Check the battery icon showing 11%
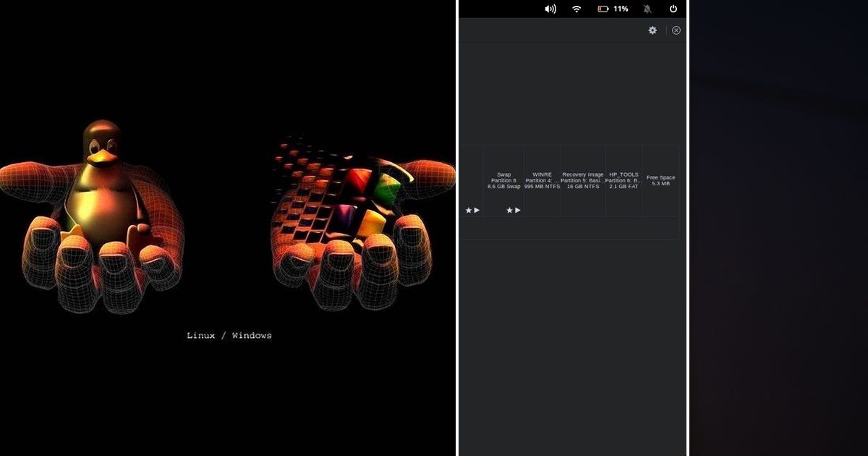Screen dimensions: 868x456 [602, 9]
